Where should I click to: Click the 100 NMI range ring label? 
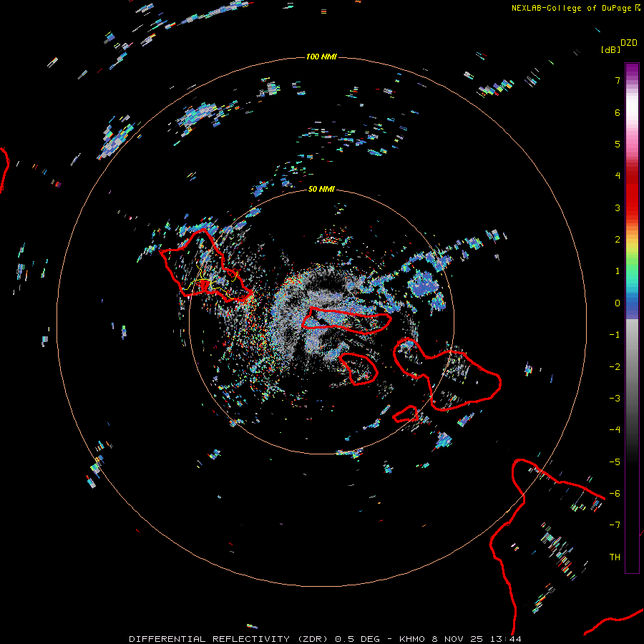[x=321, y=57]
